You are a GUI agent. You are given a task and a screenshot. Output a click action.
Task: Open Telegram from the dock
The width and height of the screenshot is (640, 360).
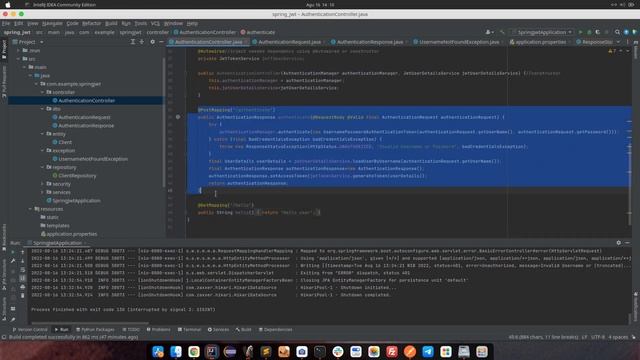coord(428,351)
